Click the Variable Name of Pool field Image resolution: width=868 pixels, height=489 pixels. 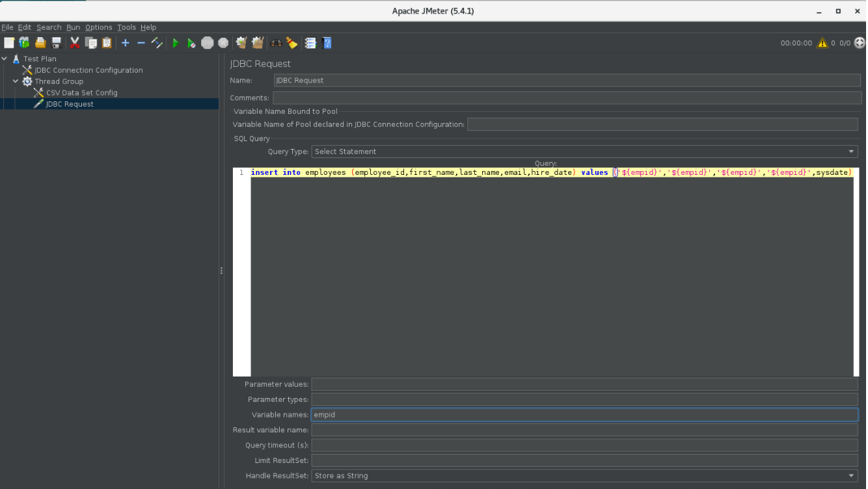coord(662,124)
